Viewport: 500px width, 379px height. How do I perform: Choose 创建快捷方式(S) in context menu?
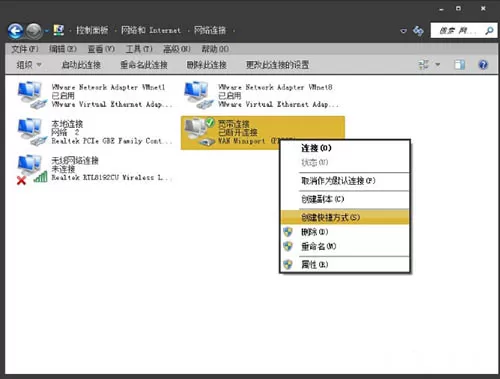pos(345,217)
